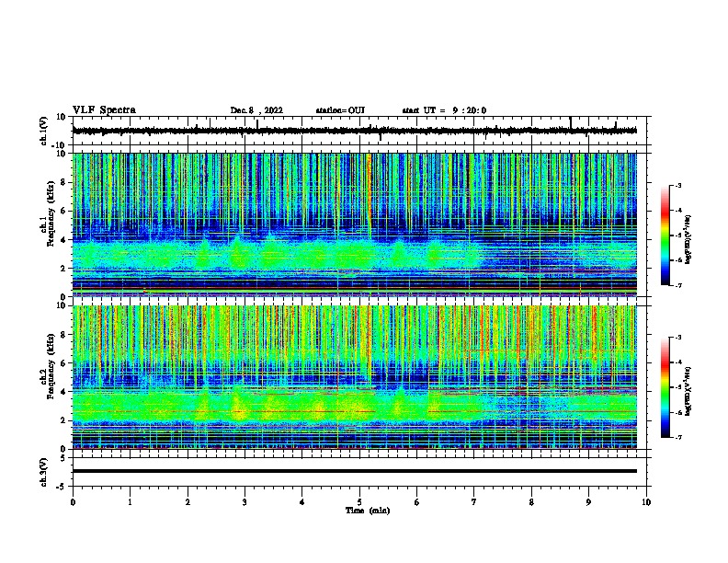
Task: Click the "2" minute tick label
Action: click(188, 502)
